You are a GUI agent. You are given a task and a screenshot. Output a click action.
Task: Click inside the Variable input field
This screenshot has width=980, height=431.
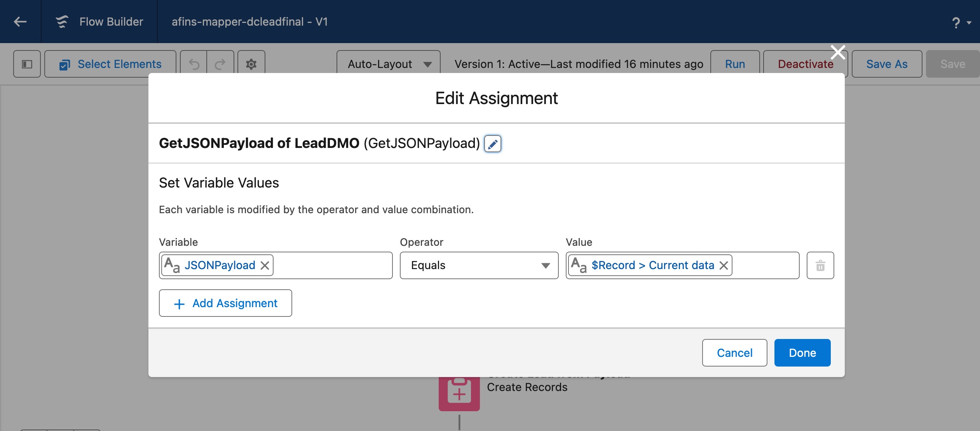click(332, 266)
